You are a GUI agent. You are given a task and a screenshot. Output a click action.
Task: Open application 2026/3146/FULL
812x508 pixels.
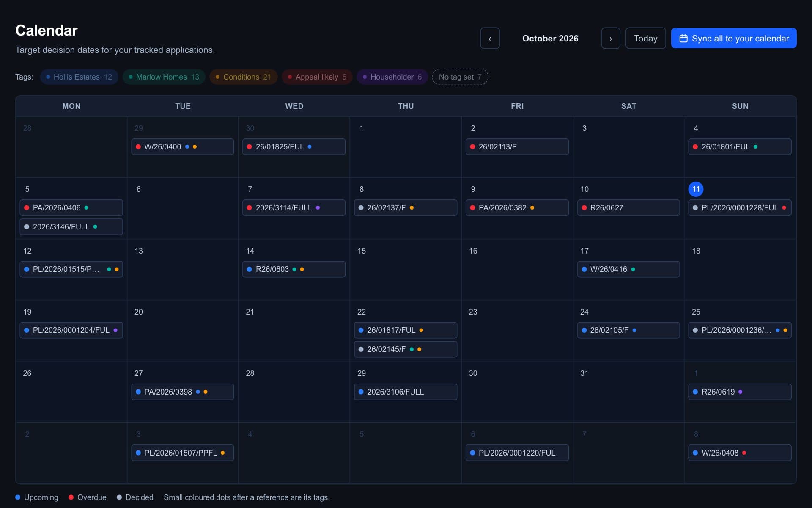click(71, 226)
